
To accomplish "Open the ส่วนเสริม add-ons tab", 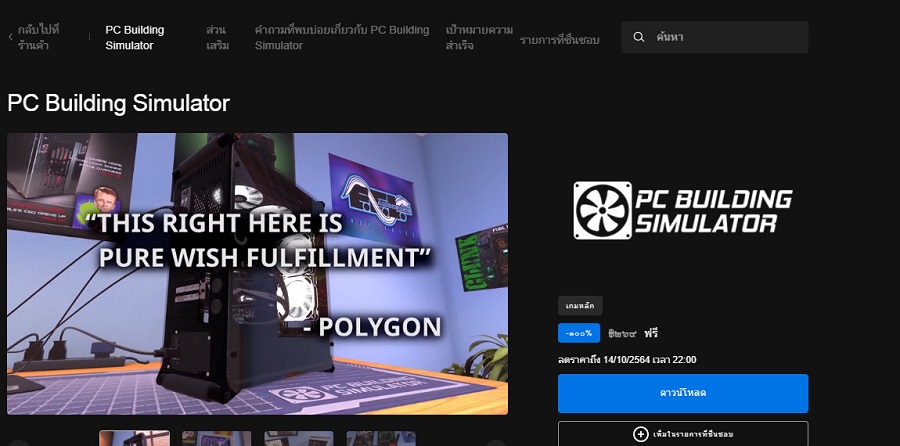I will (217, 37).
